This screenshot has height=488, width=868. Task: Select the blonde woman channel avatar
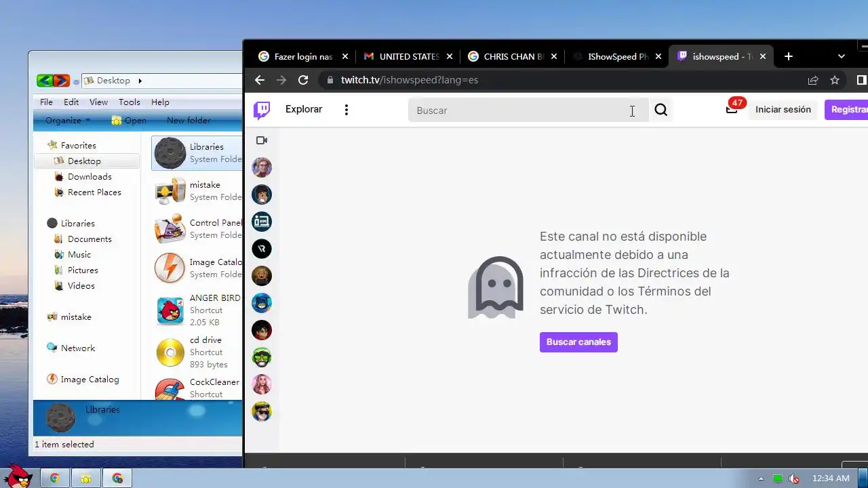click(x=262, y=384)
